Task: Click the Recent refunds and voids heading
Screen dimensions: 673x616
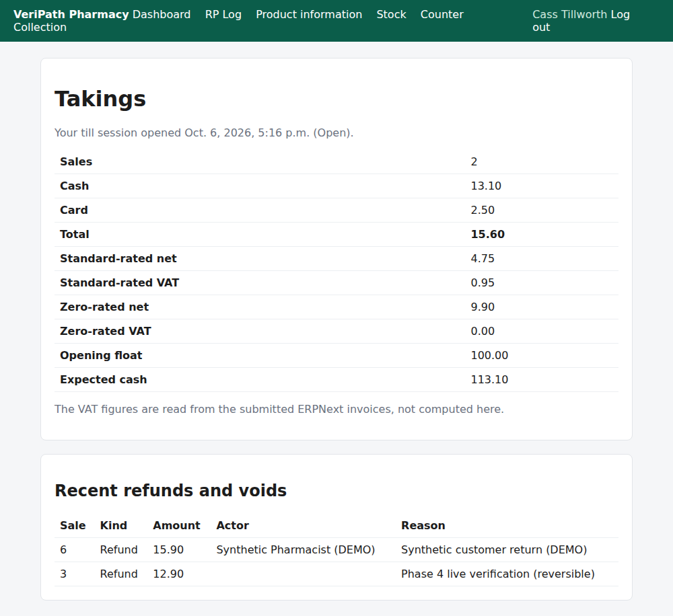Action: pos(170,490)
